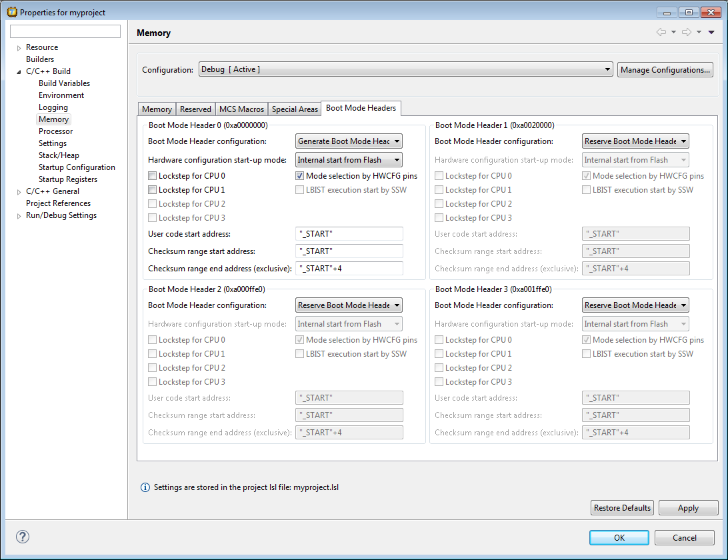Expand the C/C++ General tree node
Image resolution: width=728 pixels, height=560 pixels.
pyautogui.click(x=19, y=192)
